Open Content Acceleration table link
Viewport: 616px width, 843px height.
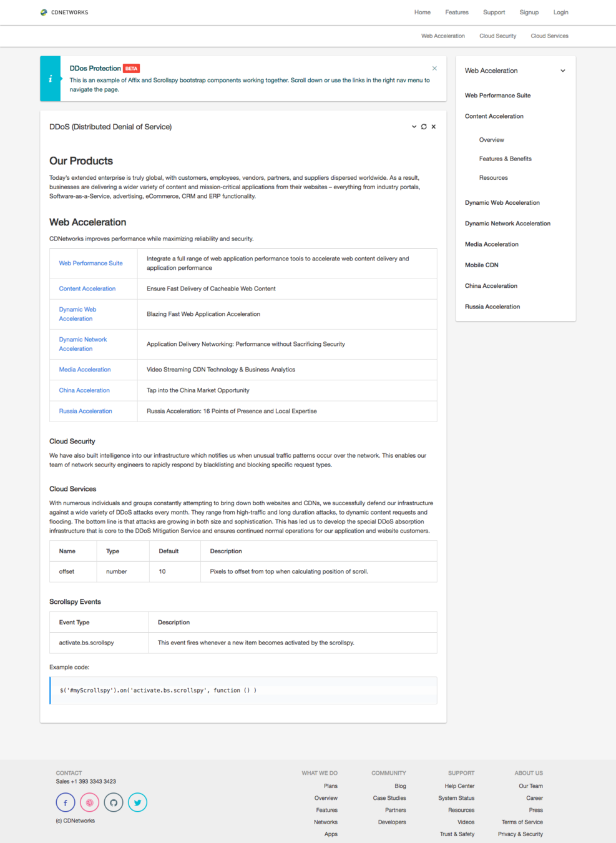(87, 288)
